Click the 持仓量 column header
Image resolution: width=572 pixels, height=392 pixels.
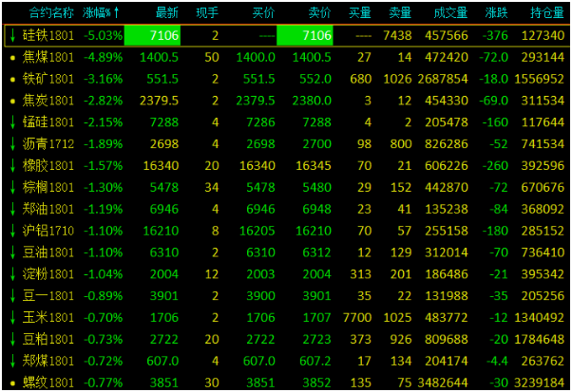pyautogui.click(x=548, y=13)
